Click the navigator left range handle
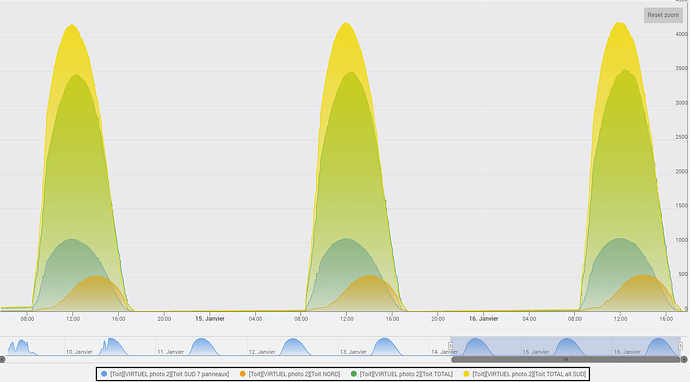Viewport: 690px width, 382px height. [x=451, y=346]
